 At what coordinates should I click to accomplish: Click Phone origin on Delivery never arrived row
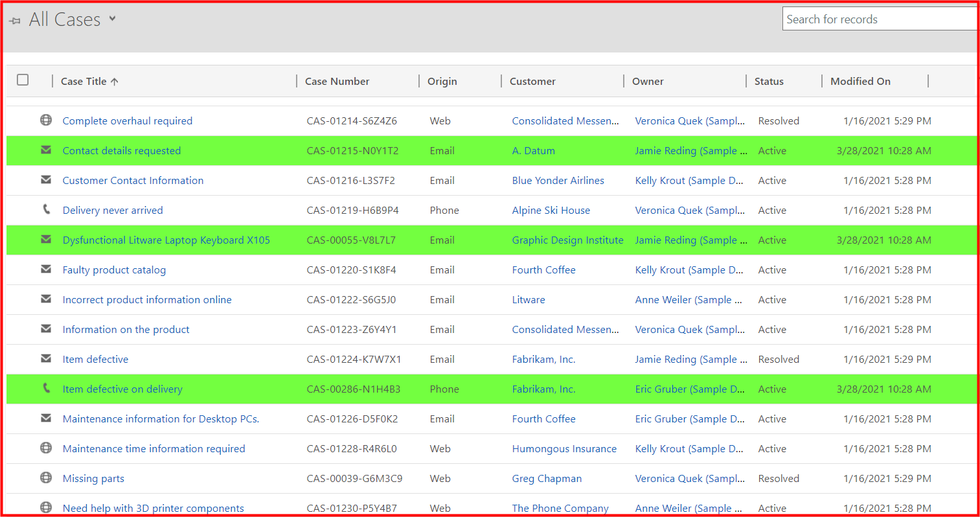(444, 211)
